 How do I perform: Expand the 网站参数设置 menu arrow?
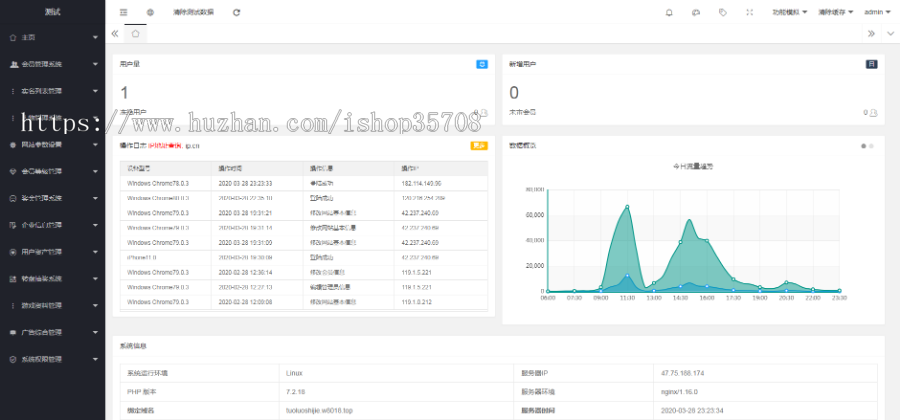pyautogui.click(x=95, y=145)
